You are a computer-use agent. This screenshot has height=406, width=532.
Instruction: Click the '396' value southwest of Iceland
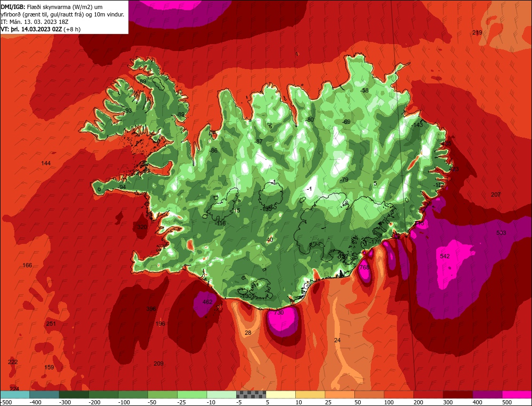click(151, 309)
